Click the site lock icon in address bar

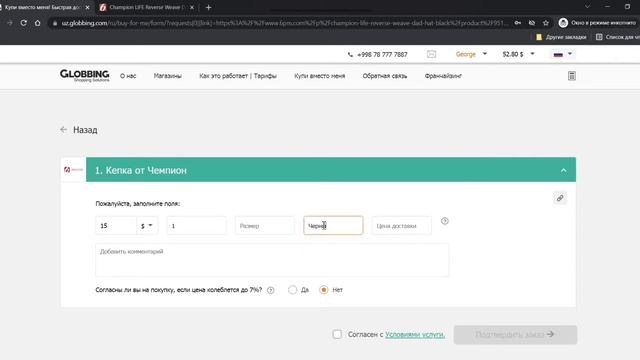pyautogui.click(x=55, y=23)
